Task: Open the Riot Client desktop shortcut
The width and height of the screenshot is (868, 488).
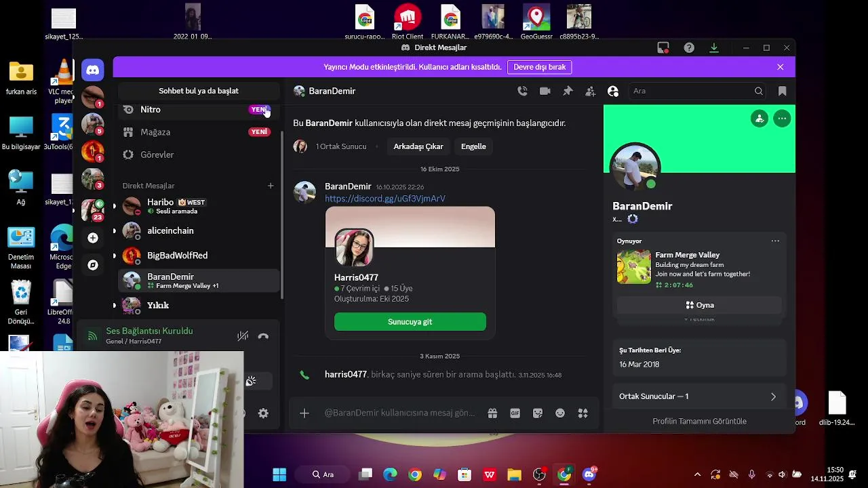Action: (x=408, y=22)
